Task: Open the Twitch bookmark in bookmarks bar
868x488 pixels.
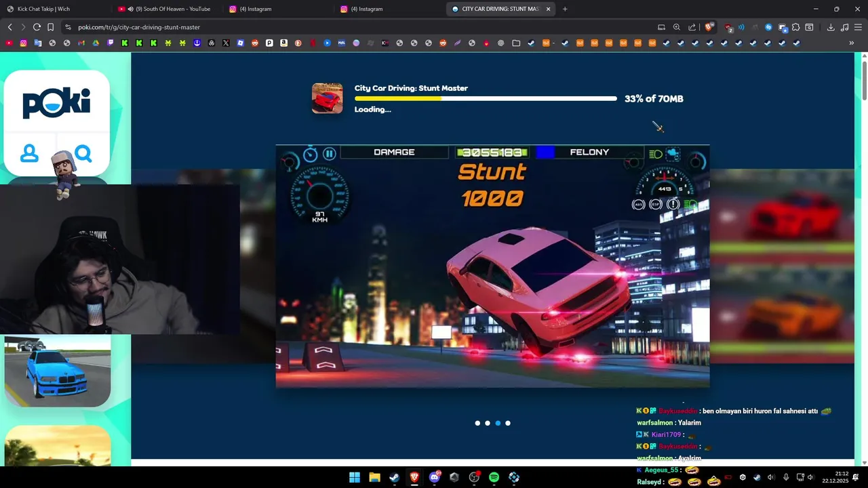Action: (x=111, y=43)
